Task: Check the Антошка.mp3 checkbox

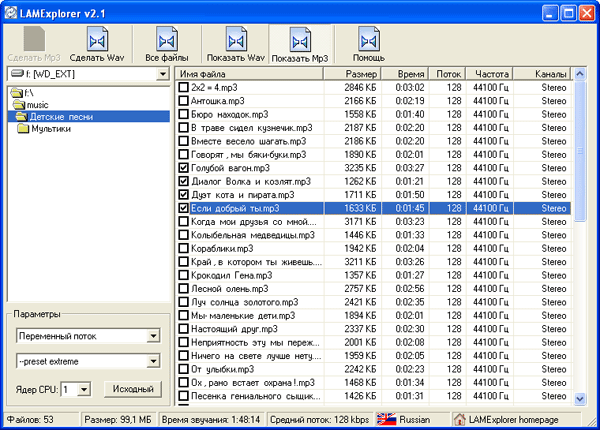Action: (x=184, y=101)
